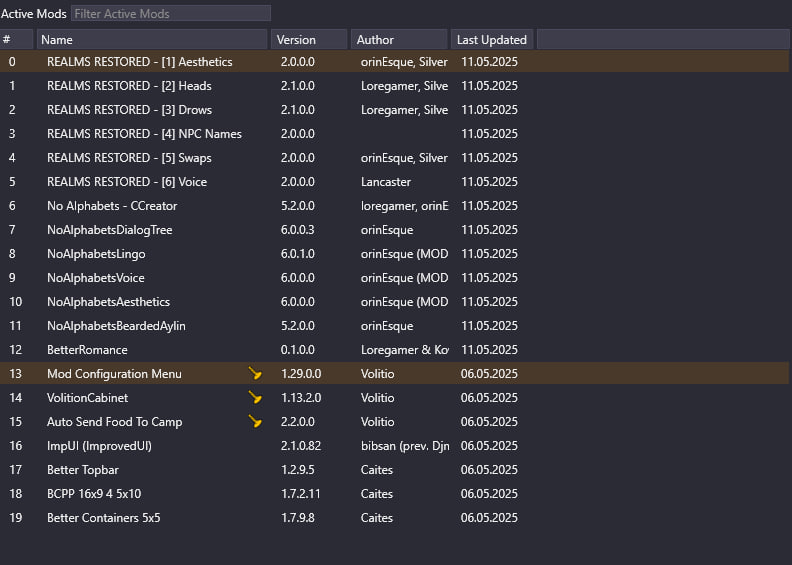Click author bibsan (prev. Djn cell

pos(405,445)
